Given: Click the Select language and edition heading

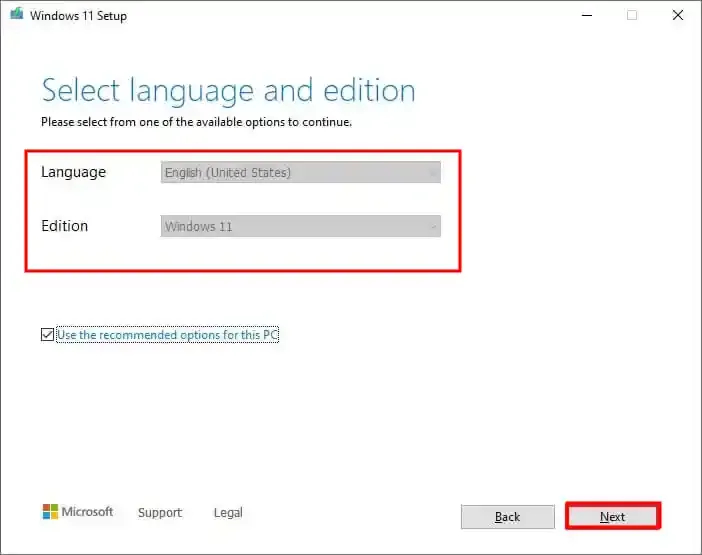Looking at the screenshot, I should pos(228,91).
